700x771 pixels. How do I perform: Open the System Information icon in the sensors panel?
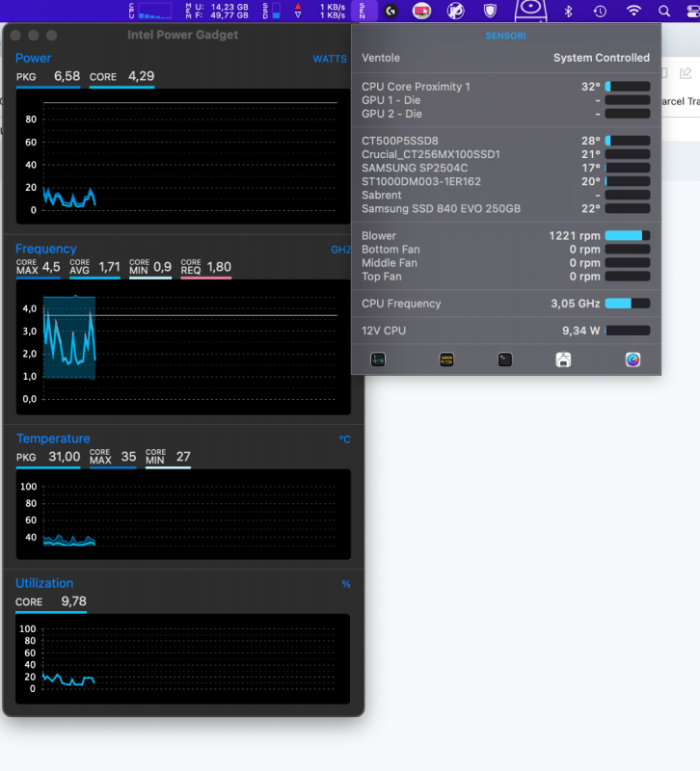click(563, 359)
